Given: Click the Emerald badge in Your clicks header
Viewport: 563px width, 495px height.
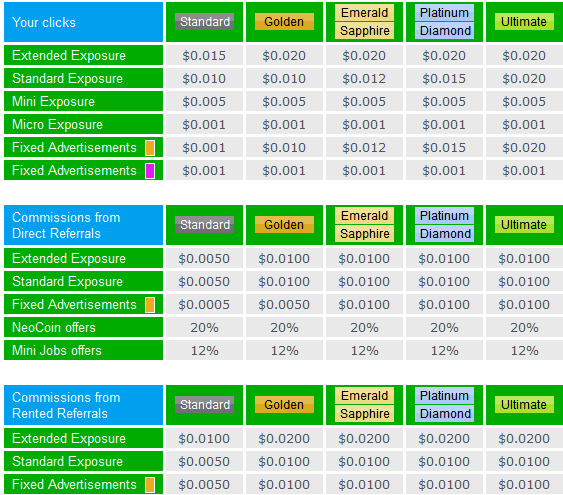Looking at the screenshot, I should [x=364, y=13].
